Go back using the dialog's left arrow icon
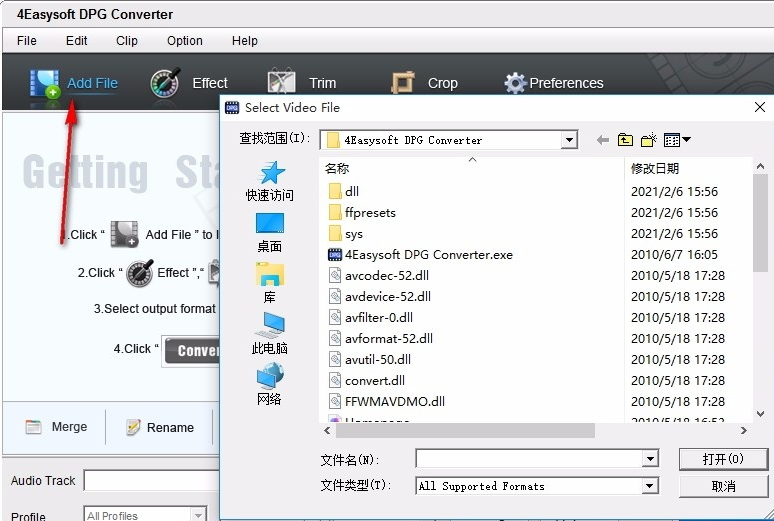774x521 pixels. [x=602, y=140]
